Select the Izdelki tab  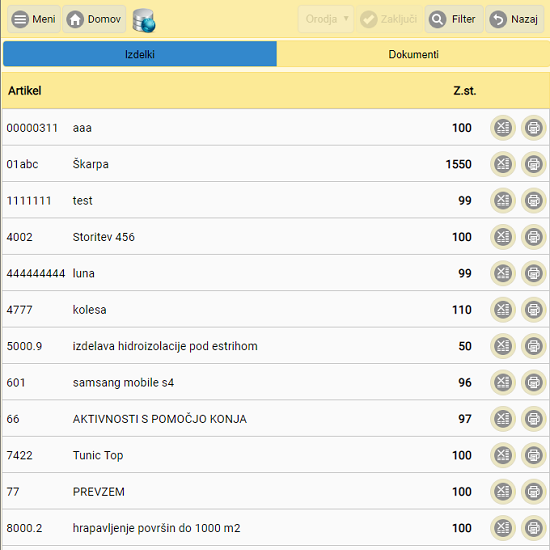click(x=140, y=54)
